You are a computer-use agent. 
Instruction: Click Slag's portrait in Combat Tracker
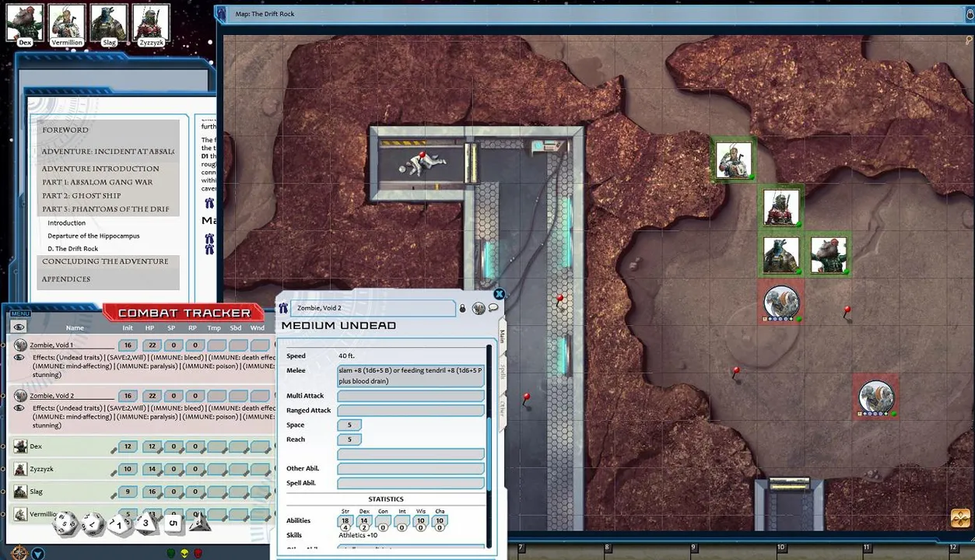click(x=21, y=492)
